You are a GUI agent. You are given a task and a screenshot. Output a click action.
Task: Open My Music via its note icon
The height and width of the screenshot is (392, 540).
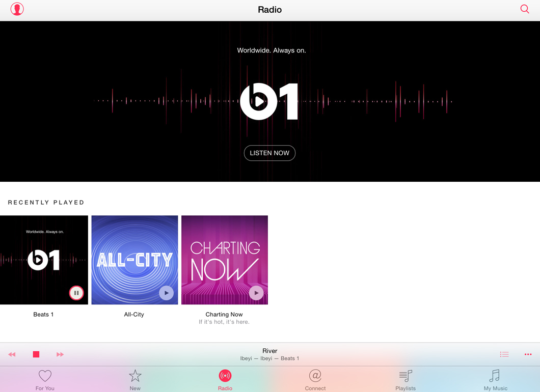point(495,377)
